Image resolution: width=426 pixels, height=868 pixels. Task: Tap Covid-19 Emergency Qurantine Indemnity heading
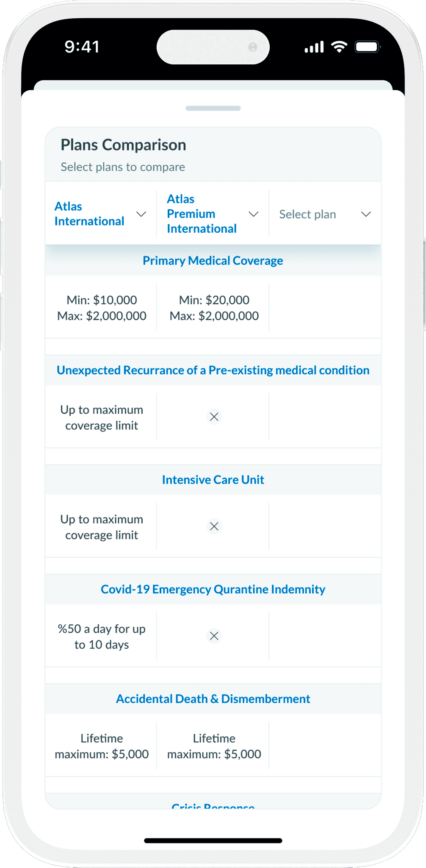(x=213, y=589)
